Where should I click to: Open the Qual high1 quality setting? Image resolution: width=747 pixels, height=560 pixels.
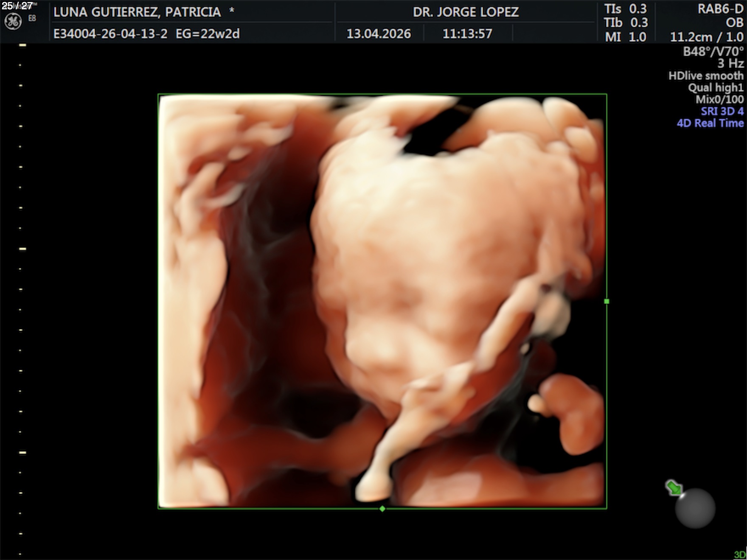(x=716, y=87)
